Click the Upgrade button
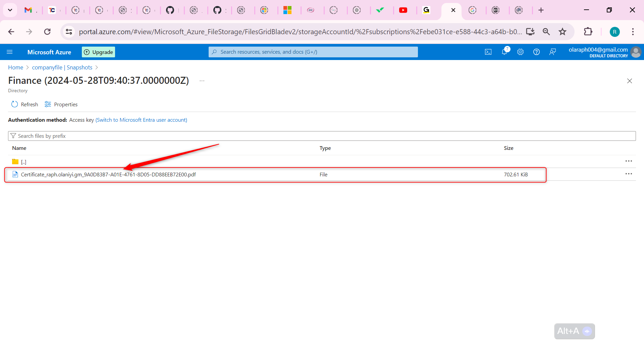The width and height of the screenshot is (644, 342). tap(98, 52)
